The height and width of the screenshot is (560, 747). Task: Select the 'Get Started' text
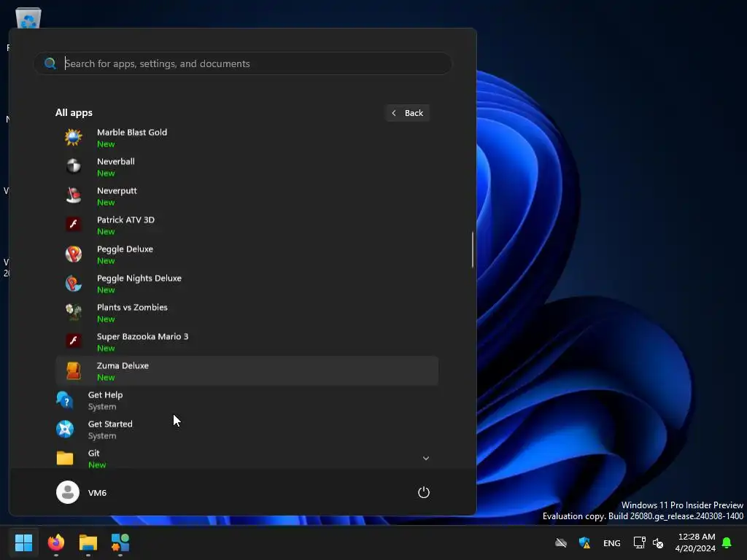coord(110,424)
